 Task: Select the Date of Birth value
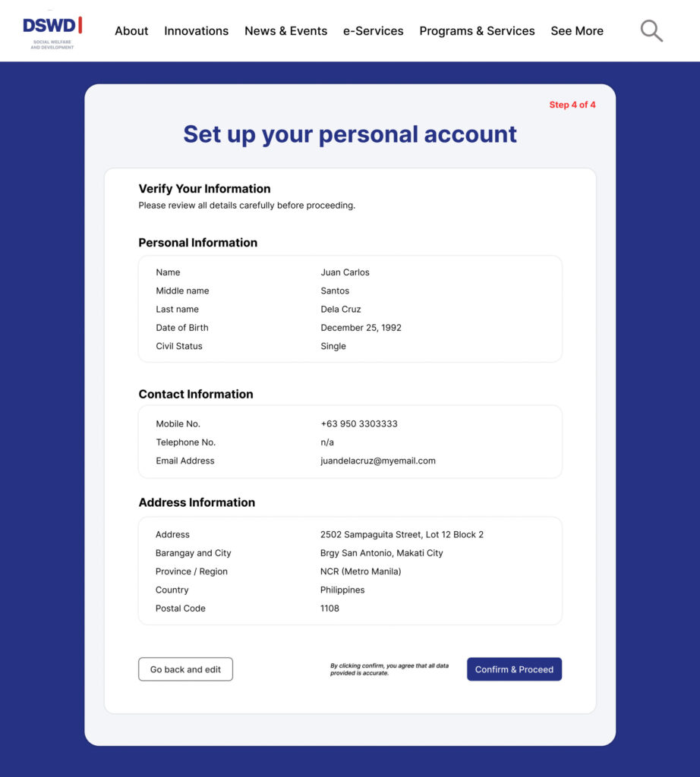361,328
